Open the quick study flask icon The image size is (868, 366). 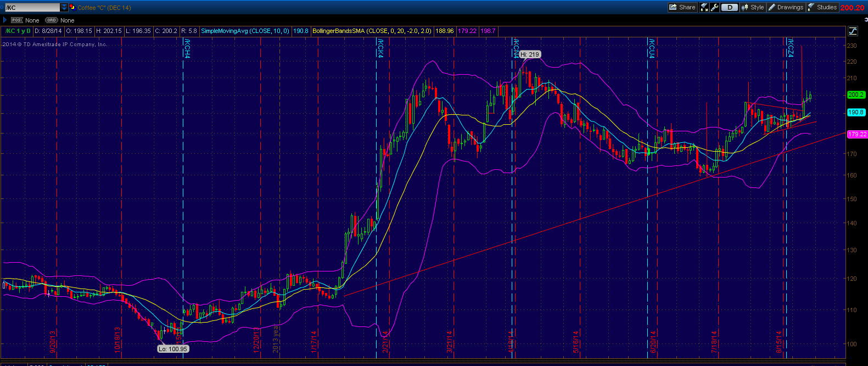[704, 7]
